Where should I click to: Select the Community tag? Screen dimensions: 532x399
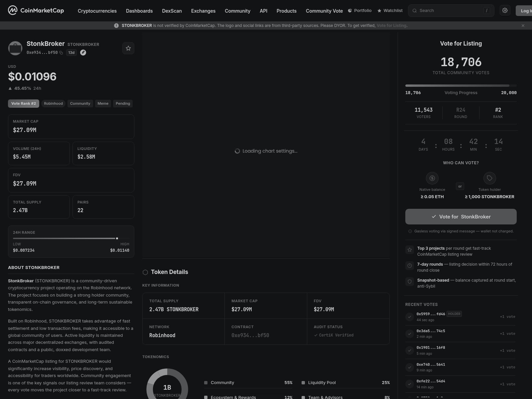pos(80,103)
